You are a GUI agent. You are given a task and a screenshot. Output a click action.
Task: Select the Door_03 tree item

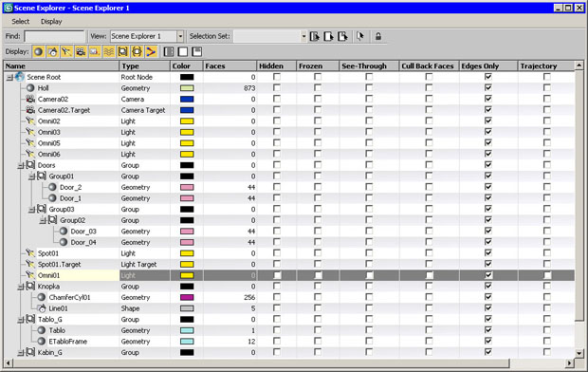(x=83, y=232)
